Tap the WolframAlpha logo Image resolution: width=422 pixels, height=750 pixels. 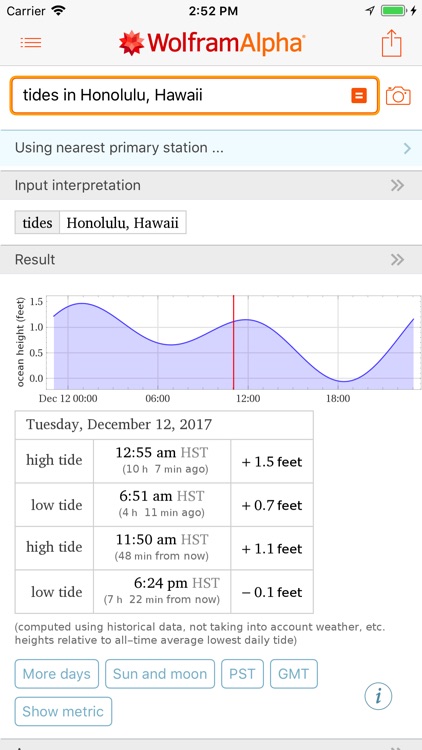[211, 43]
